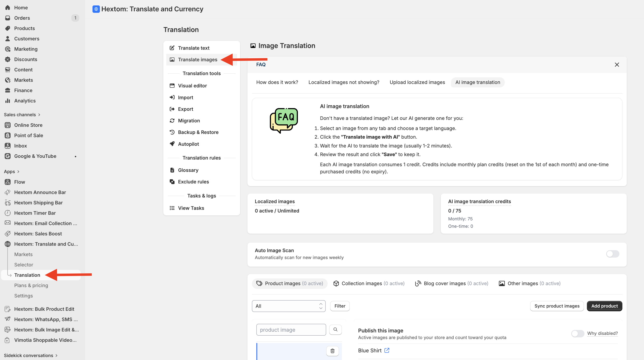Open the All filter dropdown
Screen dimensions: 644x360
[288, 306]
